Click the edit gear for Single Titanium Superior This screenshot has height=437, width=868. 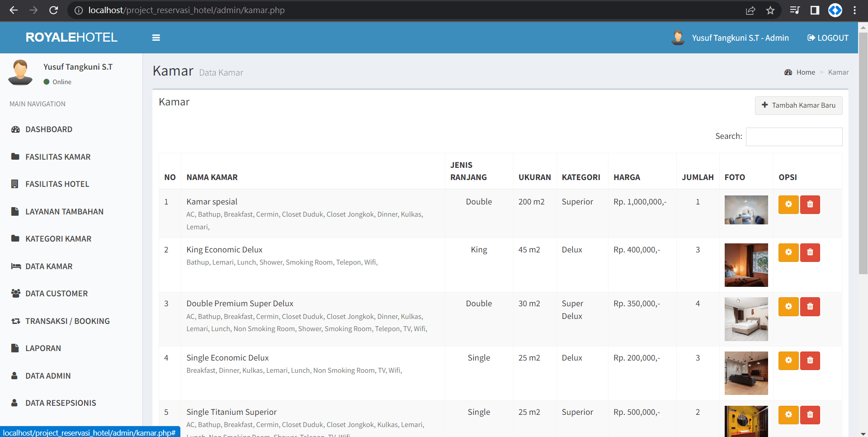point(788,415)
